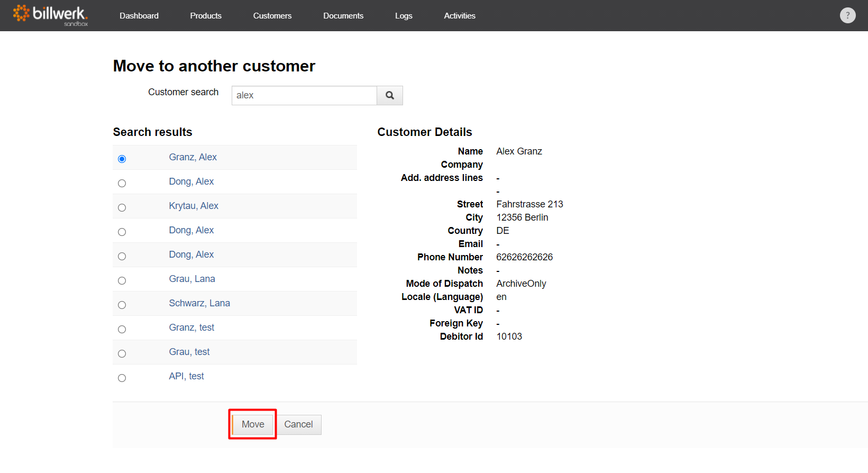
Task: Click the Notes label
Action: [470, 270]
